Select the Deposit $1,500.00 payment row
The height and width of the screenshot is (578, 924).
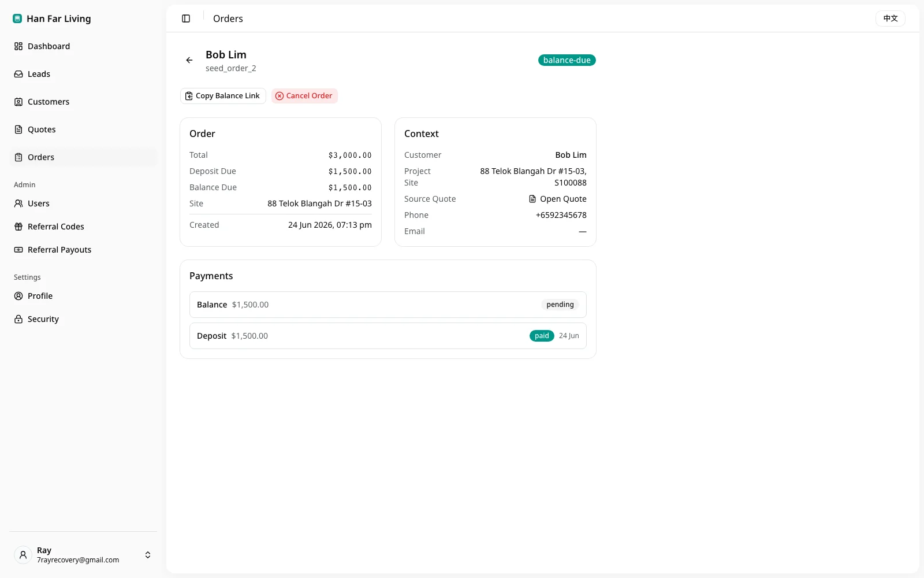388,336
